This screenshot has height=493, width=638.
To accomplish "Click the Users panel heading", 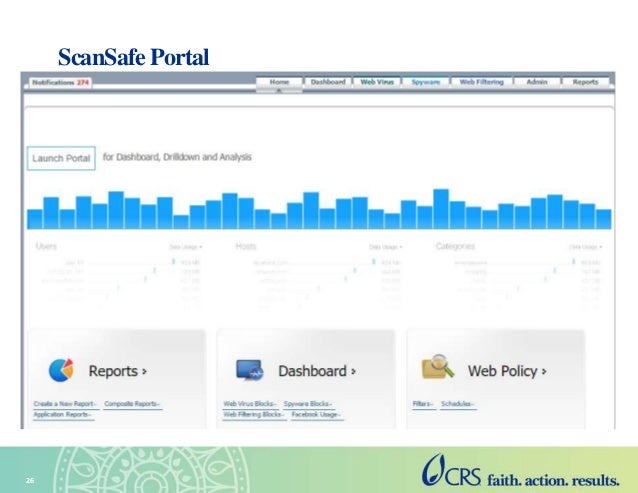I will (x=46, y=246).
